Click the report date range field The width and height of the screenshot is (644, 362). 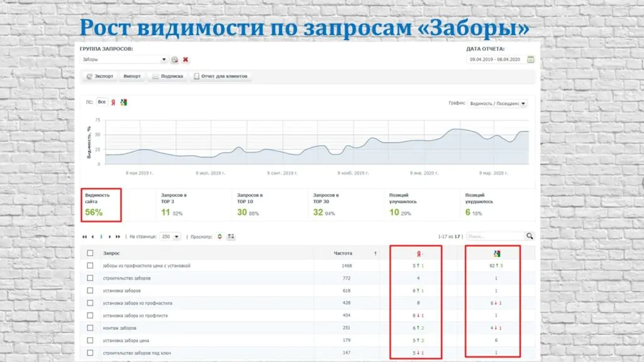pyautogui.click(x=496, y=60)
